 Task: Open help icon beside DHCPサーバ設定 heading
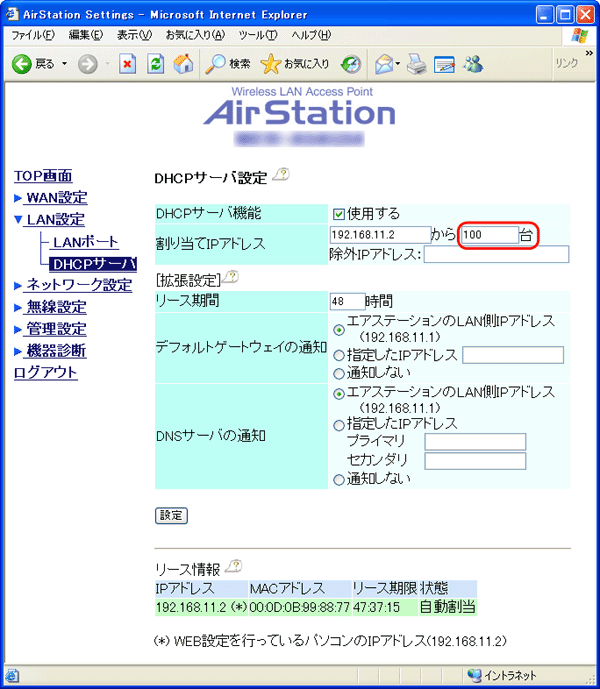click(281, 175)
